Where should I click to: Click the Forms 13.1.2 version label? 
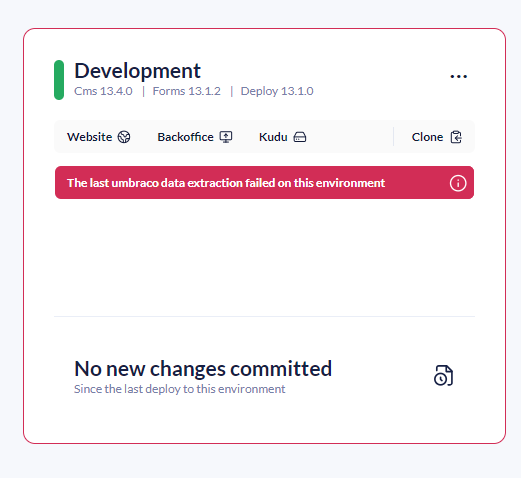(187, 91)
